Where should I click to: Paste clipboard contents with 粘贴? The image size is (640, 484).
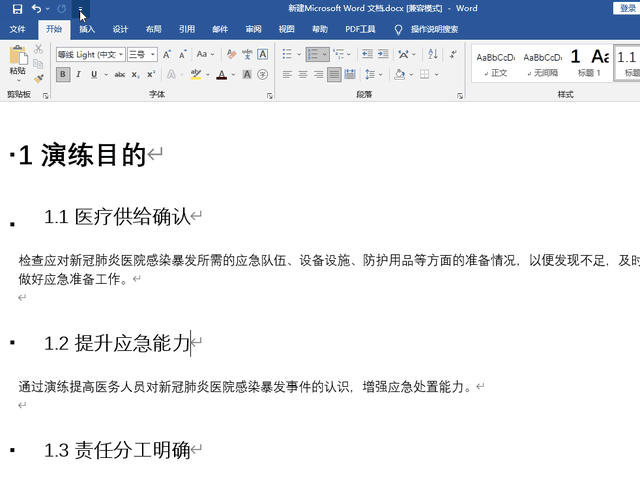tap(18, 61)
